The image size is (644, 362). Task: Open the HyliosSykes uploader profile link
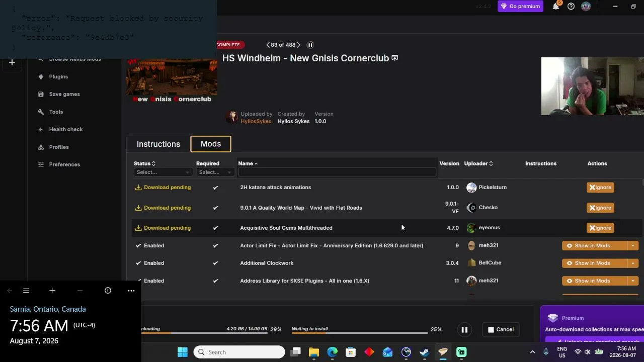(256, 121)
